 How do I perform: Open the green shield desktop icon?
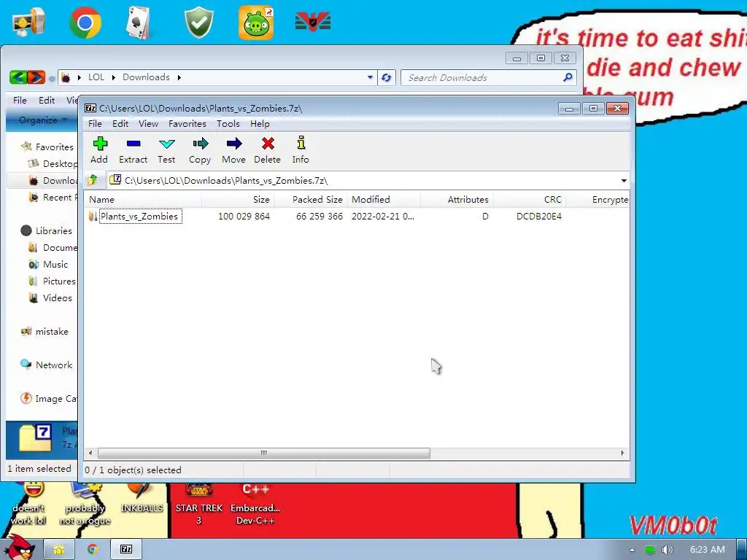(x=198, y=23)
